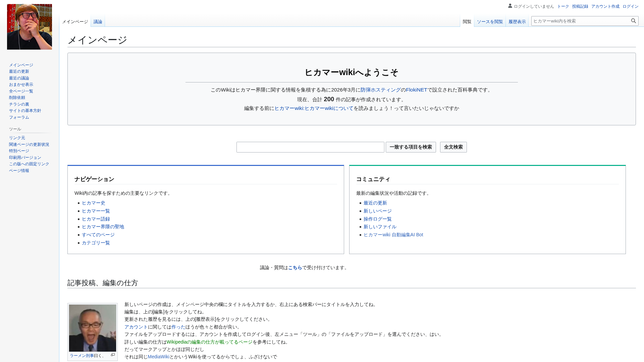Image resolution: width=644 pixels, height=362 pixels.
Task: Click この版への固定リンク
Action: [x=29, y=164]
